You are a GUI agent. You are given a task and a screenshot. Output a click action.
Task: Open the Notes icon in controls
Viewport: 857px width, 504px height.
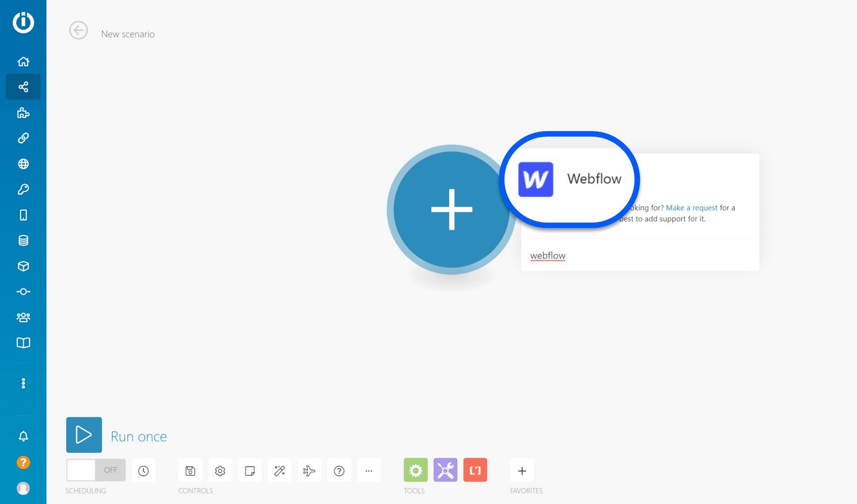(250, 471)
